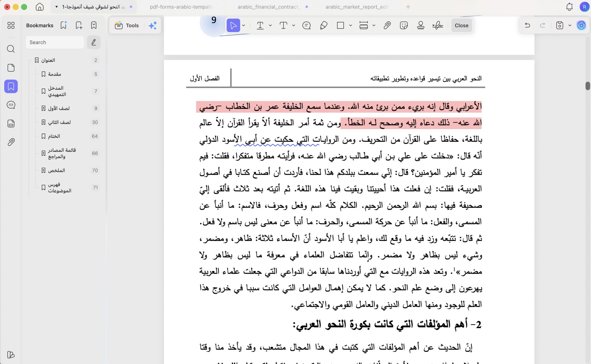Open the active tab's dropdown arrow
The image size is (591, 364).
click(x=57, y=7)
